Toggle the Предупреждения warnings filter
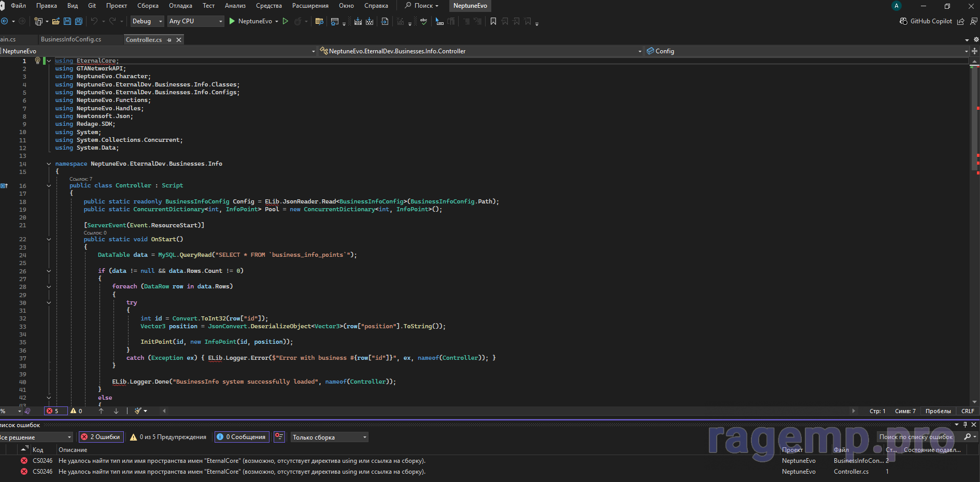Screen dimensions: 980x482 (168, 437)
